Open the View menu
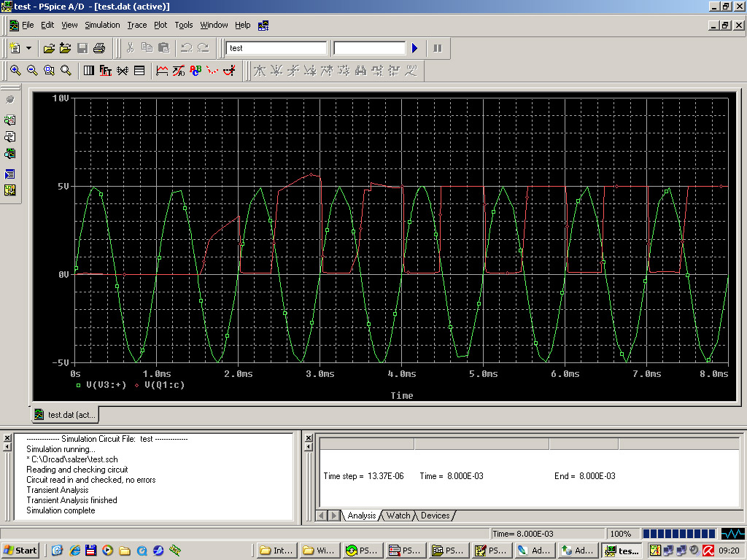 click(x=69, y=25)
